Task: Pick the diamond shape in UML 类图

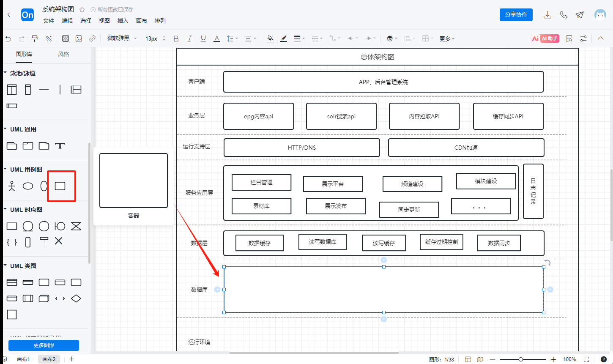Action: tap(76, 298)
